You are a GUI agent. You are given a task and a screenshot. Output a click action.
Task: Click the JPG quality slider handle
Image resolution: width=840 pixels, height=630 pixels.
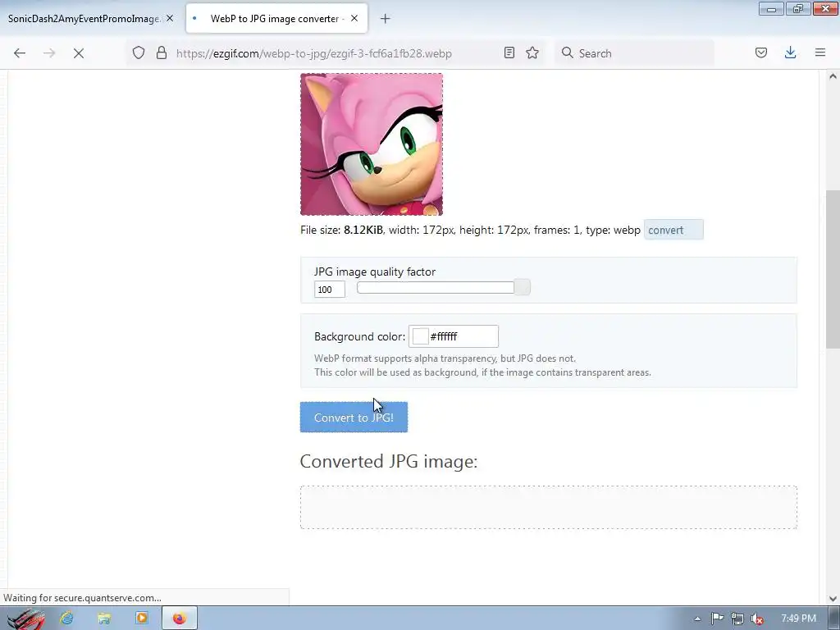tap(523, 287)
